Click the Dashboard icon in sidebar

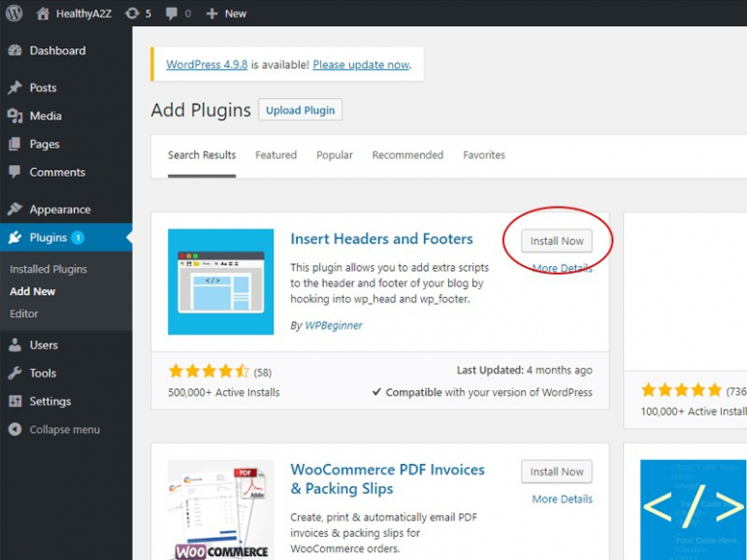pyautogui.click(x=15, y=50)
